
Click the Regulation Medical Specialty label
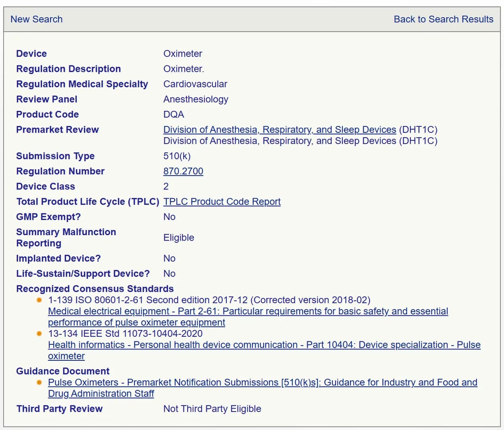(82, 84)
